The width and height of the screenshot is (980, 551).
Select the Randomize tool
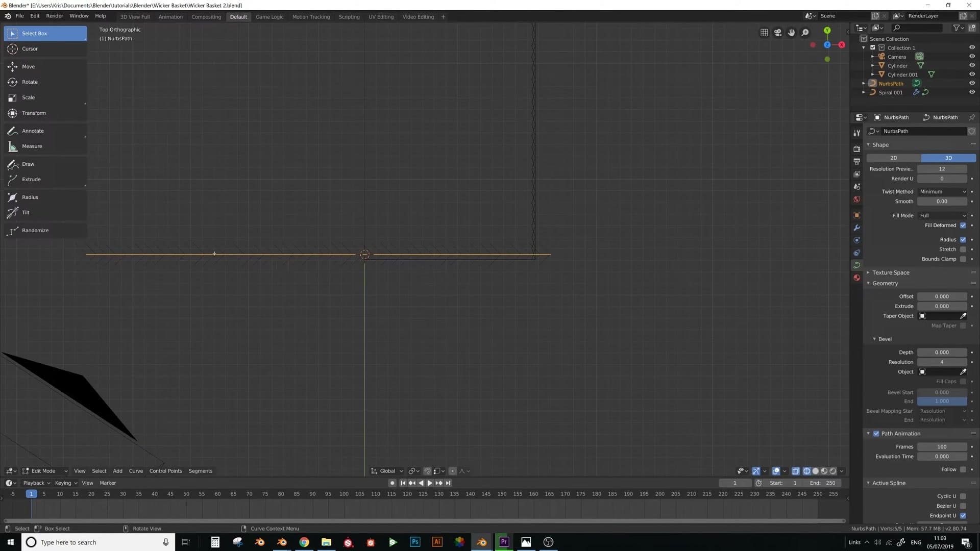45,231
